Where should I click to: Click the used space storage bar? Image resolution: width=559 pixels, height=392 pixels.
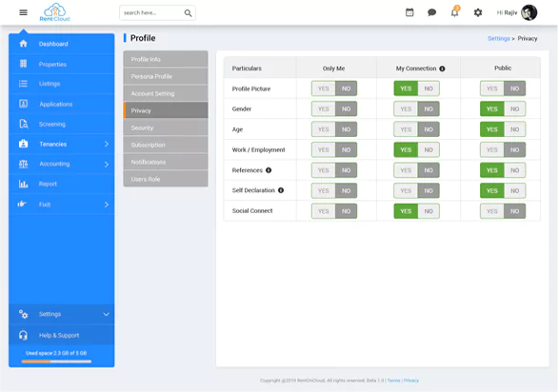56,362
